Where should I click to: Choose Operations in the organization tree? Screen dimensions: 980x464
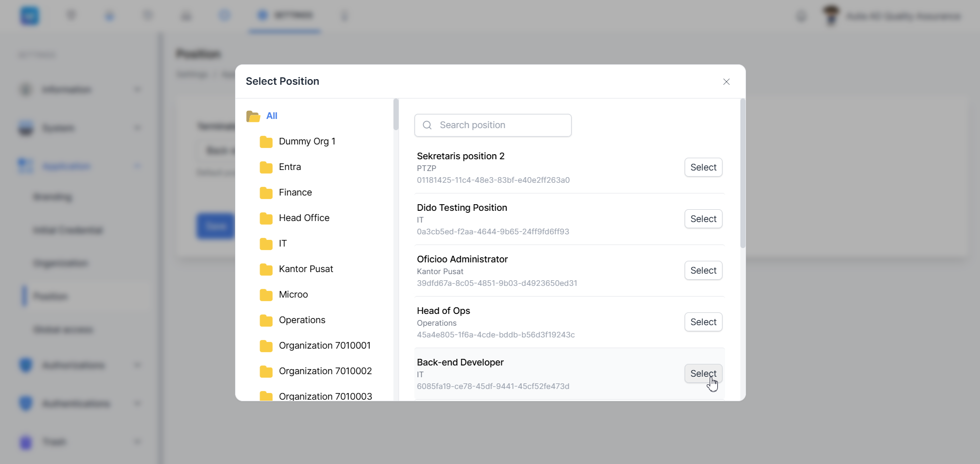(x=302, y=320)
